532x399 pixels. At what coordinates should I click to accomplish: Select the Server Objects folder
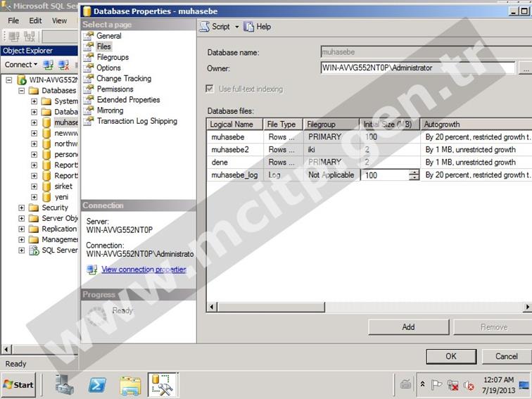(59, 218)
